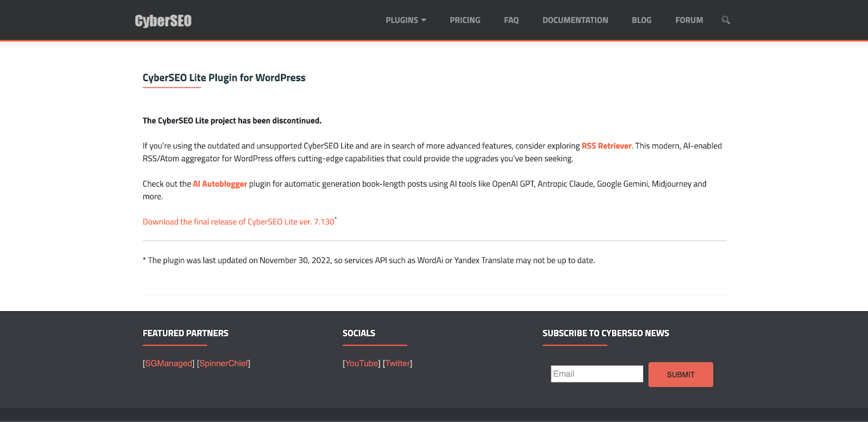Image resolution: width=868 pixels, height=422 pixels.
Task: Download final release of CyberSEO Lite 7.130
Action: (x=238, y=222)
